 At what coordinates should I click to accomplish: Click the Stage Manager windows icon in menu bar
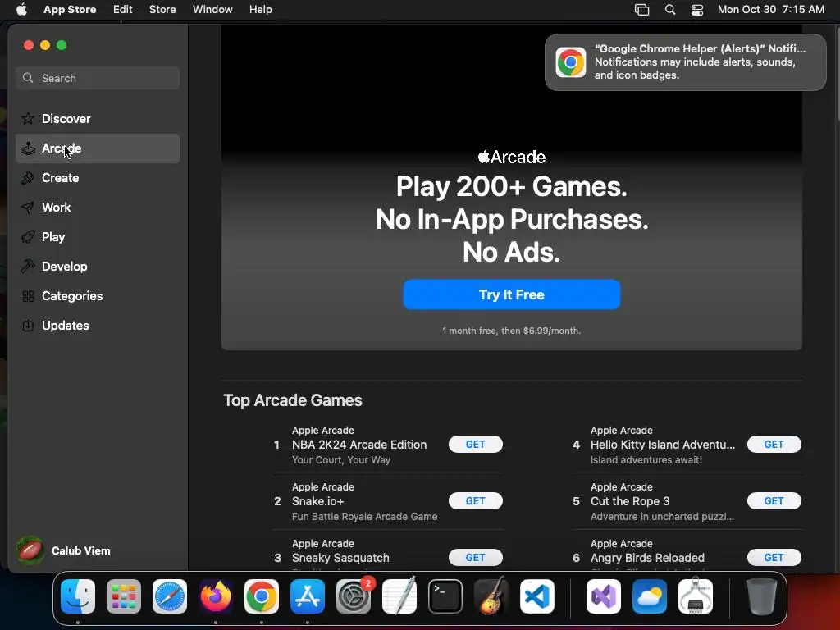[x=641, y=10]
